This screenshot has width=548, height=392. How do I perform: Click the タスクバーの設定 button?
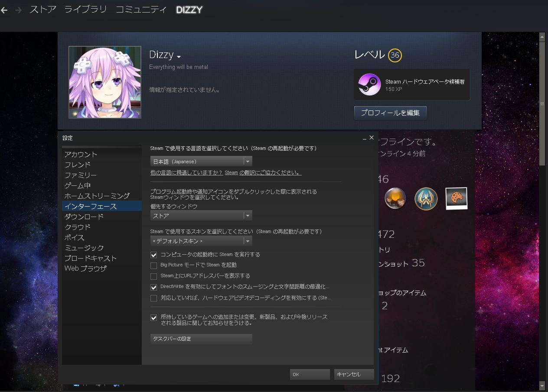(x=201, y=339)
